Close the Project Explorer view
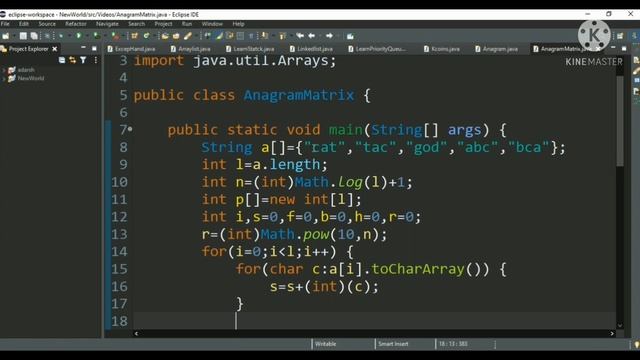This screenshot has width=640, height=360. 55,49
